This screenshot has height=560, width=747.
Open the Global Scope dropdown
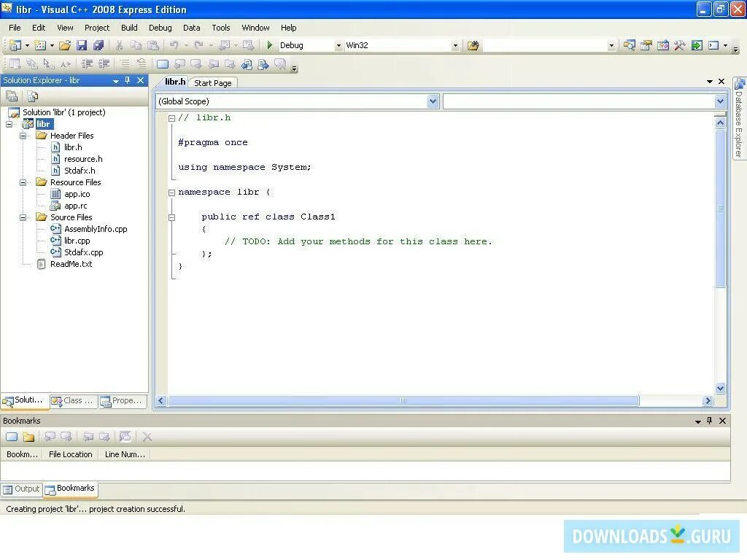[x=433, y=101]
